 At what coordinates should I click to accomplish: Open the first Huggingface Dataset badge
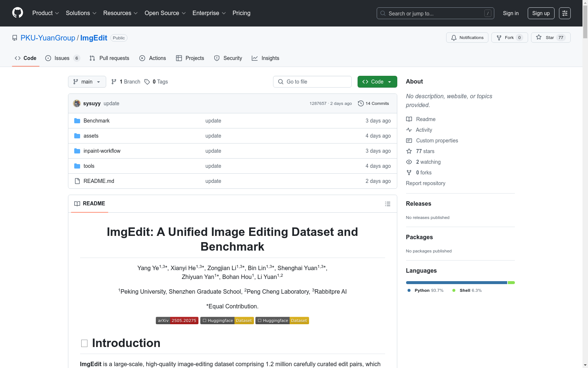click(227, 321)
